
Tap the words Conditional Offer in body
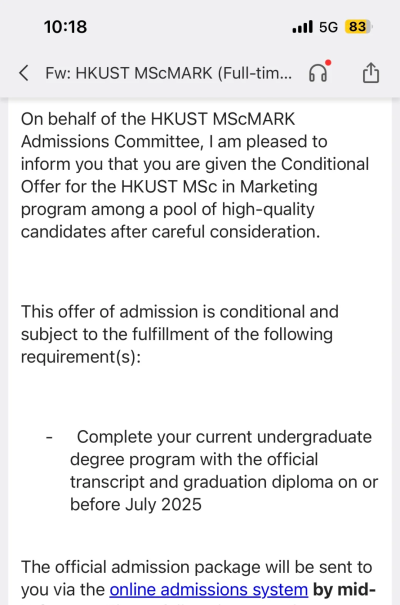click(195, 176)
